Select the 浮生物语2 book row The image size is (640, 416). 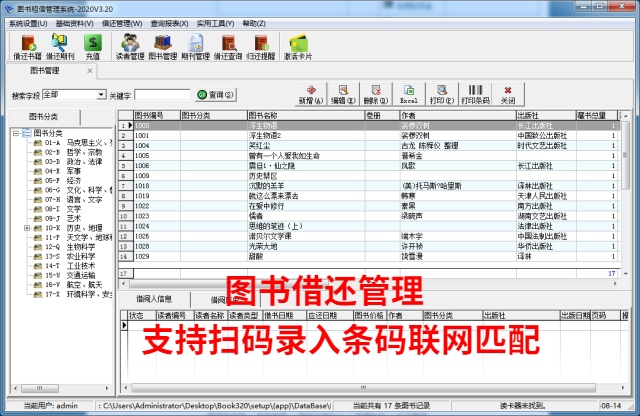click(x=369, y=136)
